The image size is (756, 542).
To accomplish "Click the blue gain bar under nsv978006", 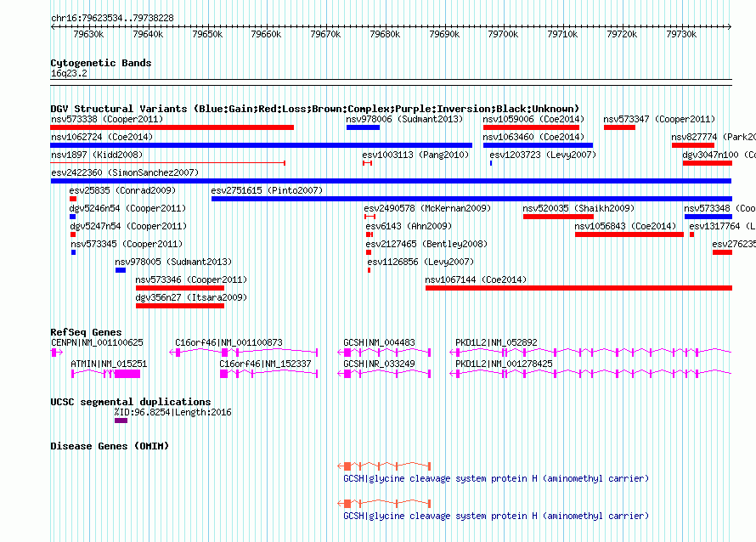I will tap(363, 127).
